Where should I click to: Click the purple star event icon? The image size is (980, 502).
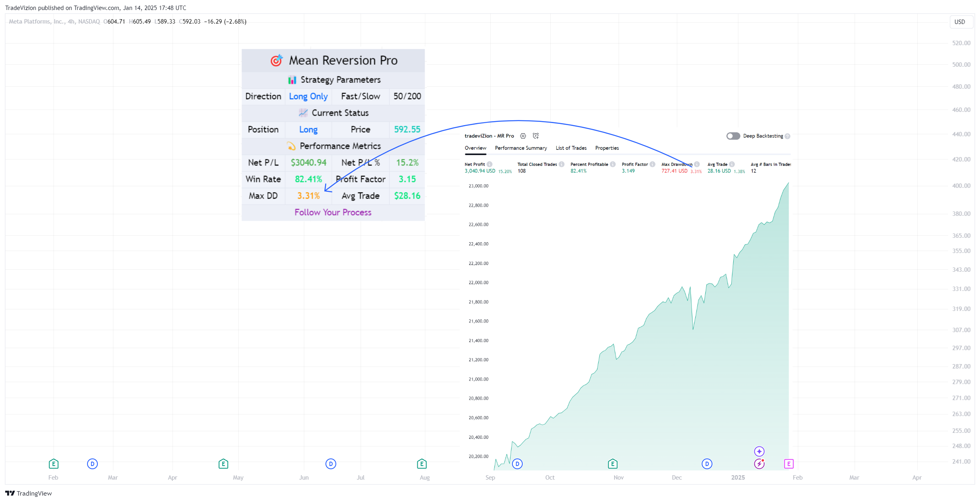[759, 451]
